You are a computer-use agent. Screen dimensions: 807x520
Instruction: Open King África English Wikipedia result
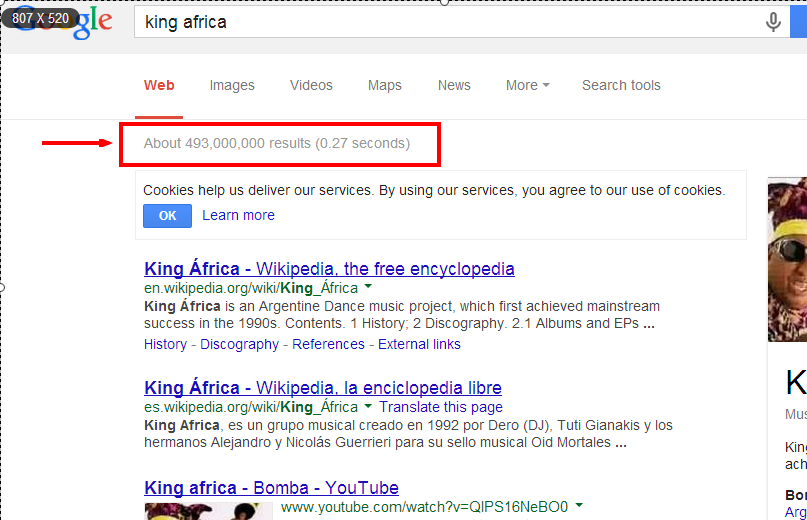[x=329, y=268]
